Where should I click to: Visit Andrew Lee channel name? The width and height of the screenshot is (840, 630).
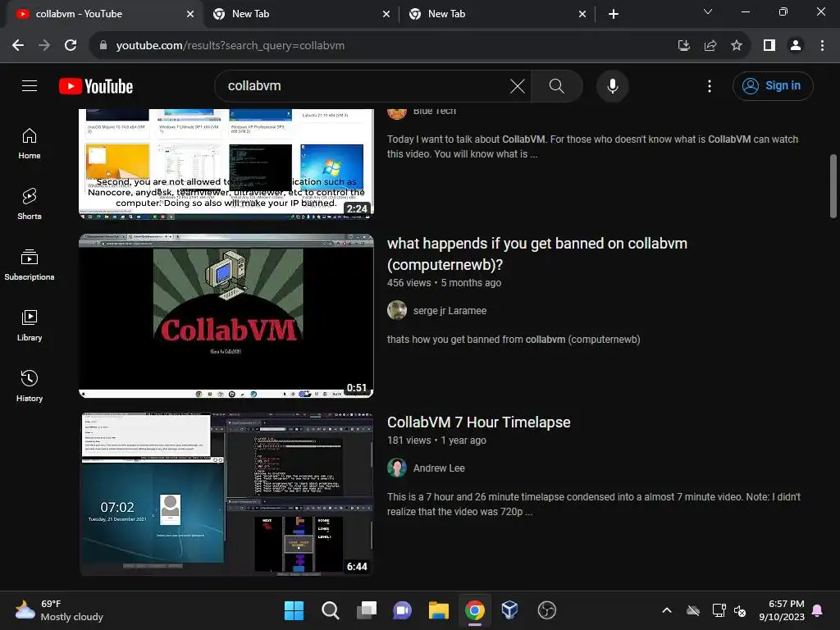[439, 468]
